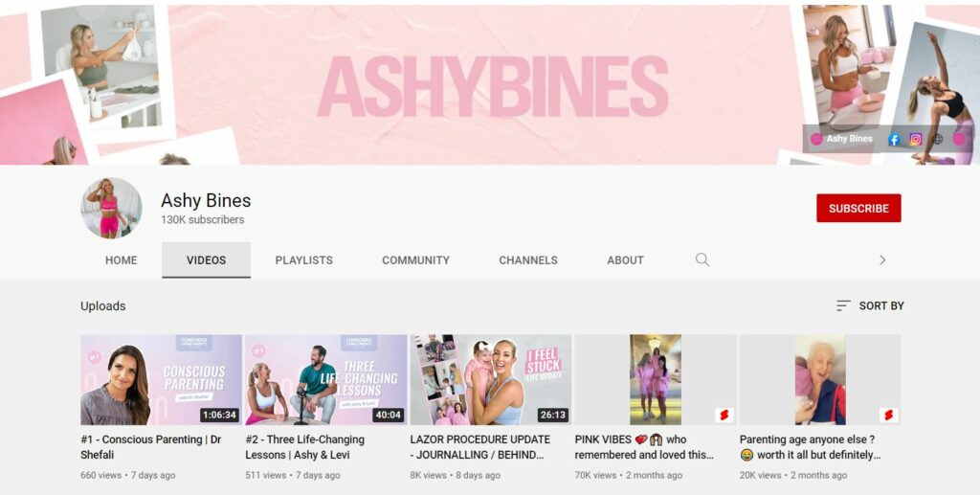Open the SORT BY dropdown

coord(870,305)
